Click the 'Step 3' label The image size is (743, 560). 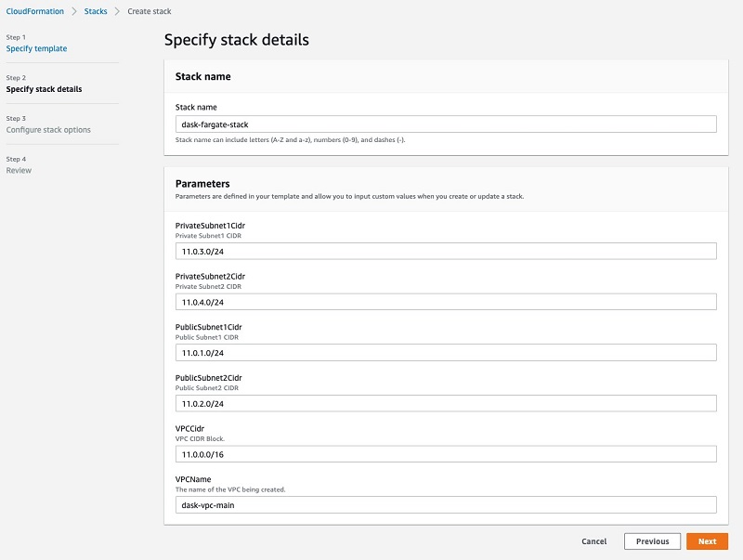(16, 119)
